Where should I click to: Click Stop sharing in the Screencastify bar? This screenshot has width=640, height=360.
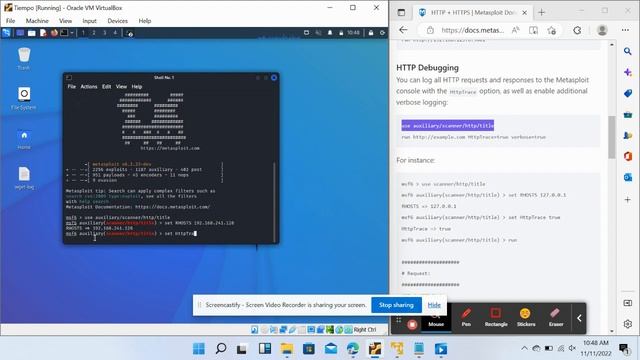pos(396,305)
